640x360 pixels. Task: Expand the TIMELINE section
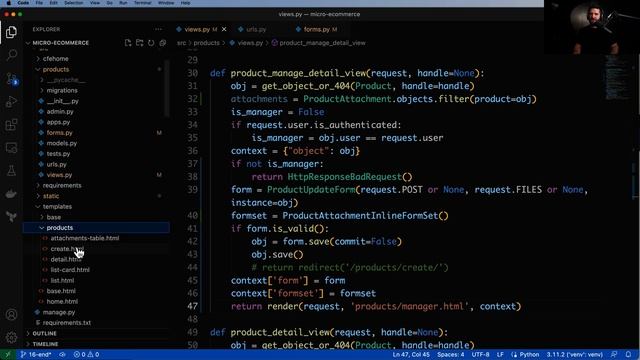(x=45, y=344)
